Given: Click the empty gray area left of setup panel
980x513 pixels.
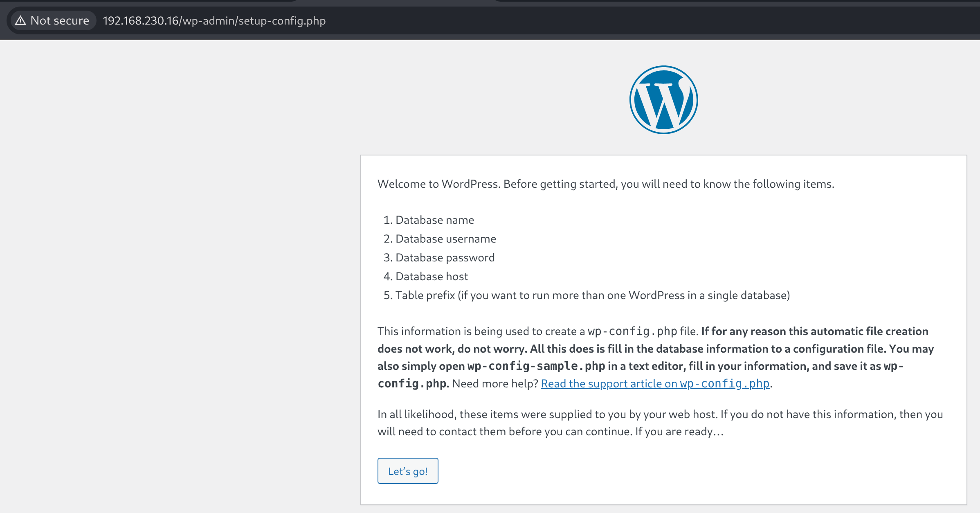Looking at the screenshot, I should [180, 286].
